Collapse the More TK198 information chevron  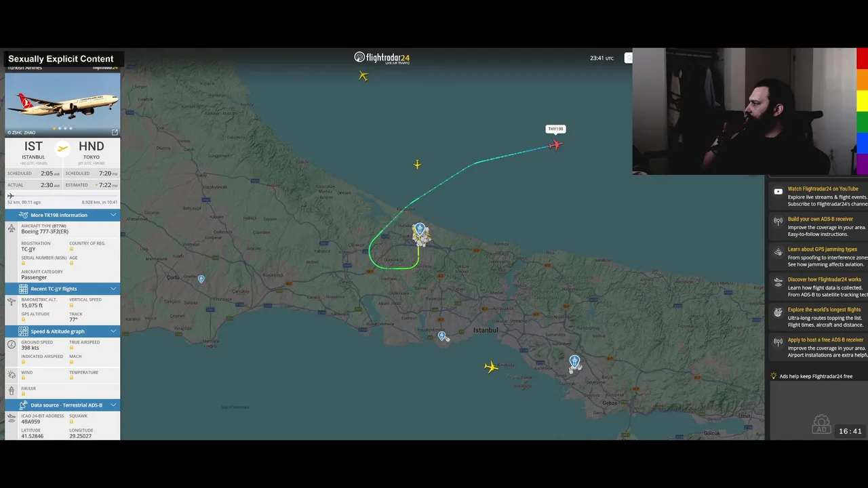click(113, 215)
